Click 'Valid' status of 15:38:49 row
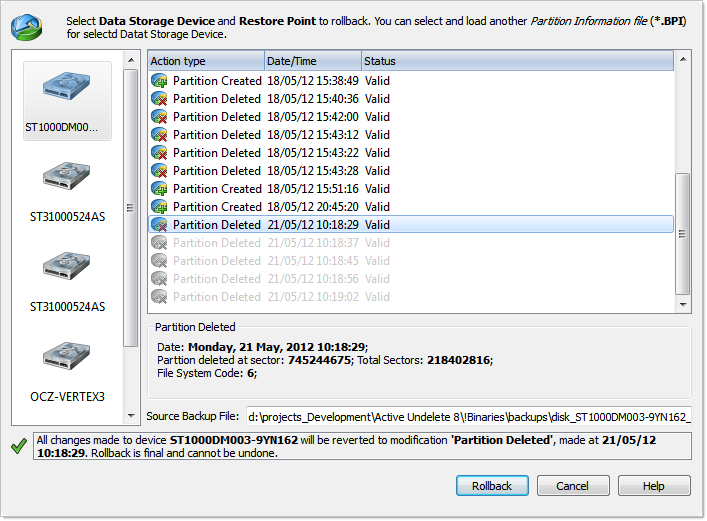This screenshot has height=521, width=707. [x=377, y=81]
